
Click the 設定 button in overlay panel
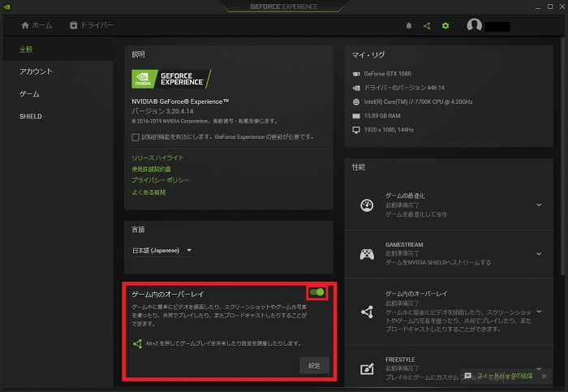(315, 365)
